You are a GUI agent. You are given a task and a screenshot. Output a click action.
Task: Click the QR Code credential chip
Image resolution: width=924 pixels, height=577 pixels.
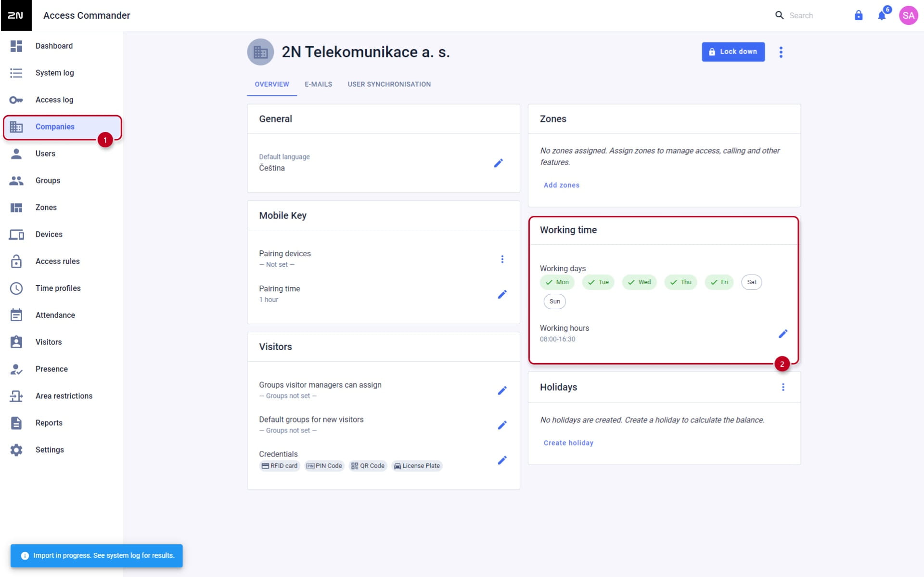pyautogui.click(x=368, y=466)
